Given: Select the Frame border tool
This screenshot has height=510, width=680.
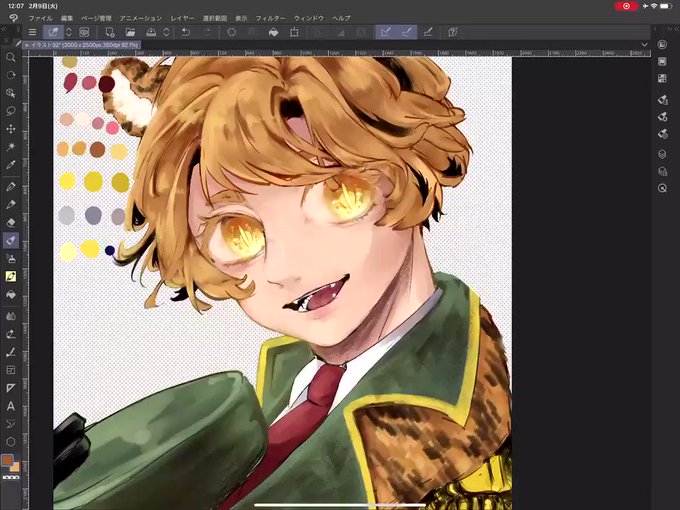Looking at the screenshot, I should coord(11,370).
